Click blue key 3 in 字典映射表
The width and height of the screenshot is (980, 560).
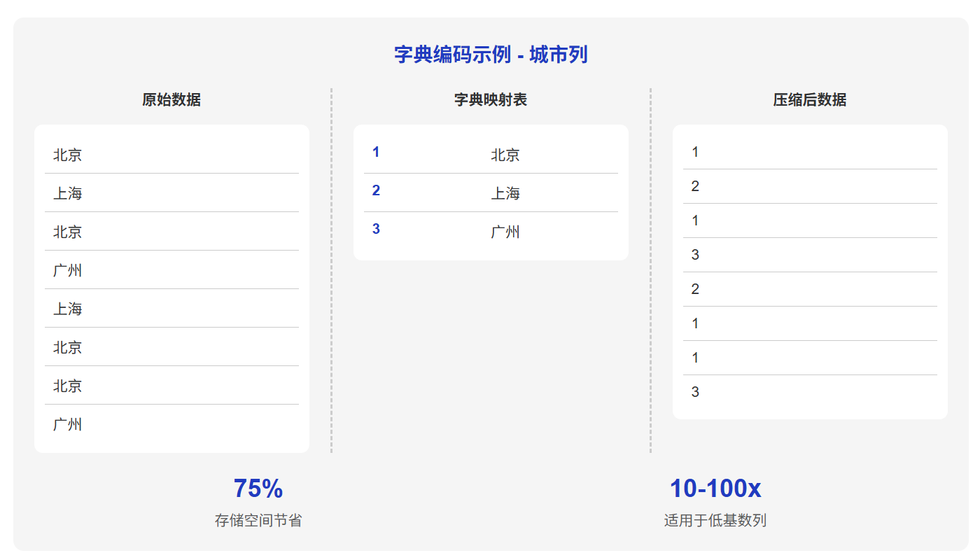click(x=376, y=229)
